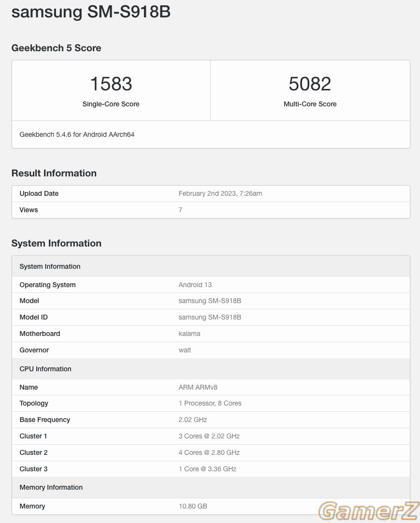Click the value "1 Processor, 8 Cores"
The image size is (420, 523).
tap(210, 403)
